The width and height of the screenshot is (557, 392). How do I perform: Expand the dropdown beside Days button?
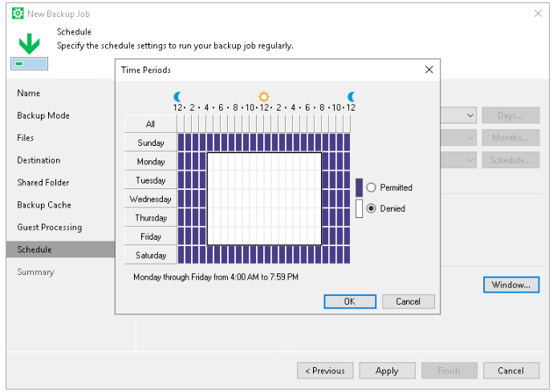tap(469, 115)
